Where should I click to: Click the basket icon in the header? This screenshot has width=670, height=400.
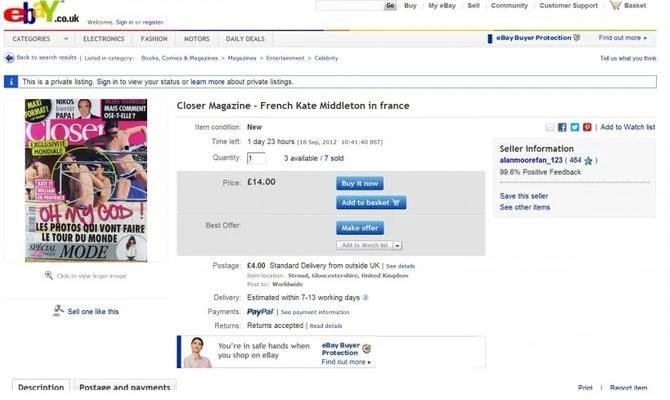pyautogui.click(x=617, y=6)
